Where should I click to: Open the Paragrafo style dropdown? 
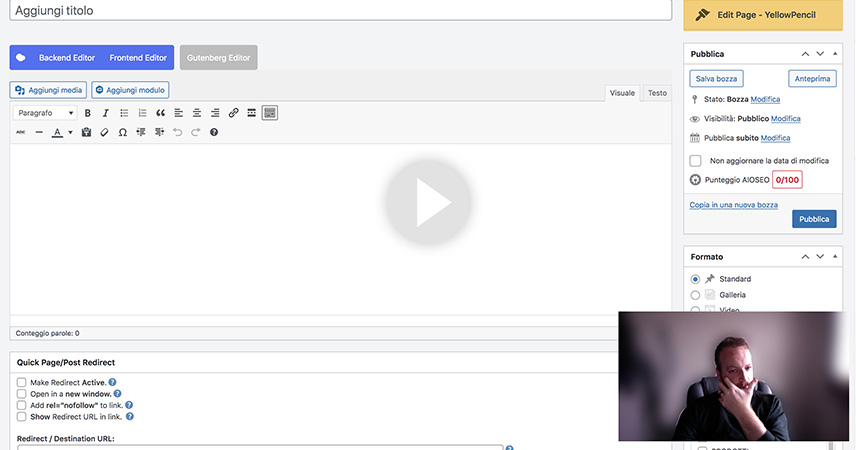point(45,113)
